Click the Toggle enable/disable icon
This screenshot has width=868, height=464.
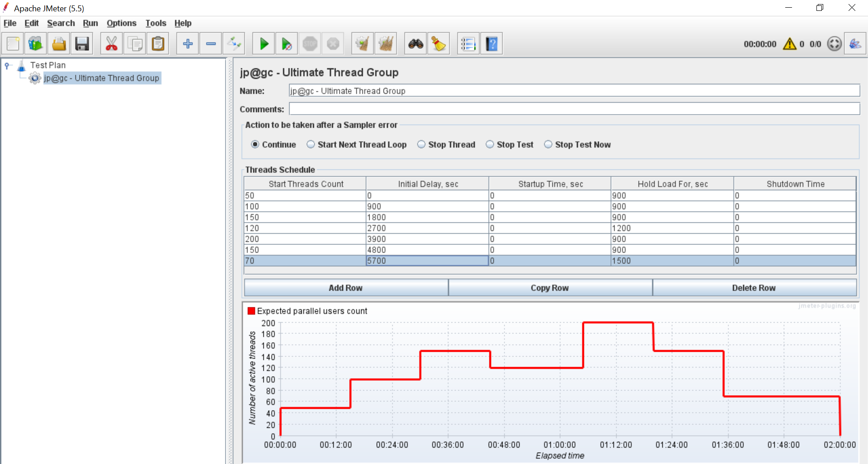point(234,44)
